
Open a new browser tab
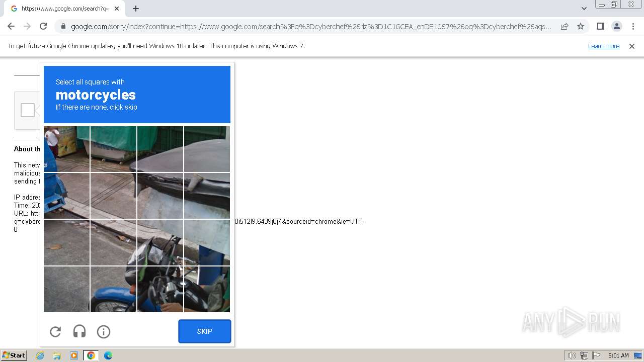coord(136,9)
